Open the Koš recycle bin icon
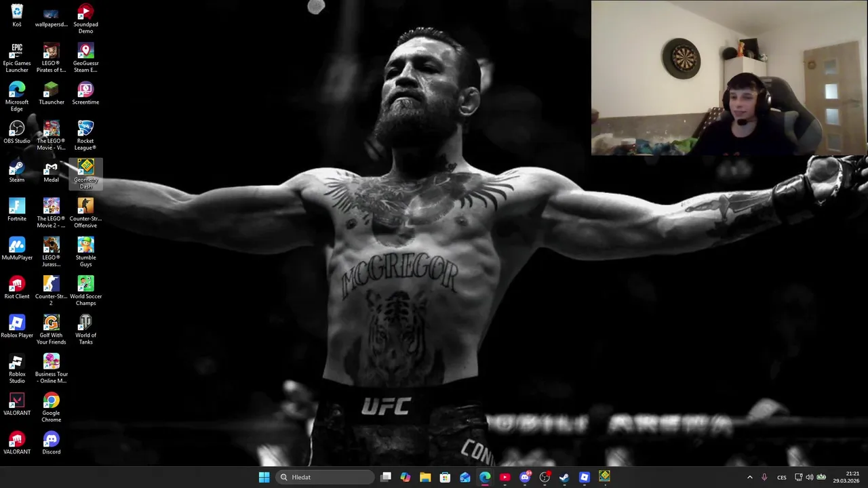 coord(17,16)
